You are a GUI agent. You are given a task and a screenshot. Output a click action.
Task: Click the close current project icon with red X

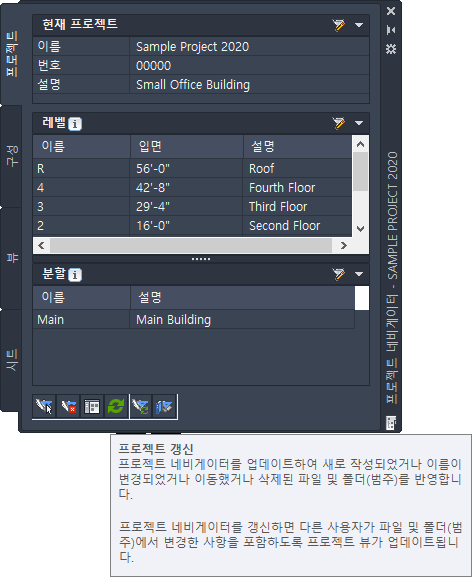[x=68, y=407]
